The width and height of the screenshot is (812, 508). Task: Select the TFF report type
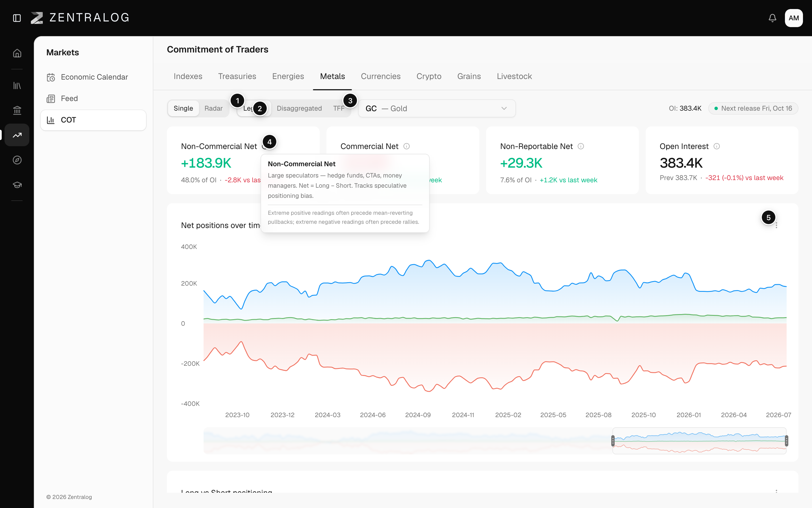339,108
